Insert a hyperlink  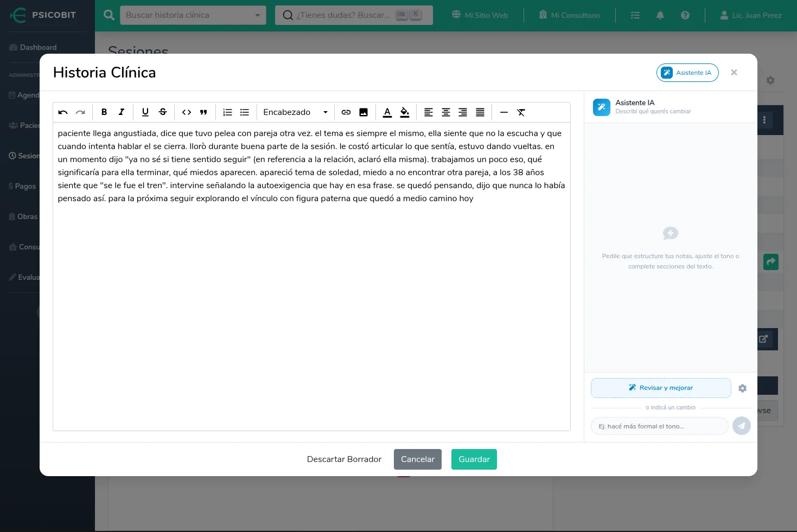tap(346, 112)
